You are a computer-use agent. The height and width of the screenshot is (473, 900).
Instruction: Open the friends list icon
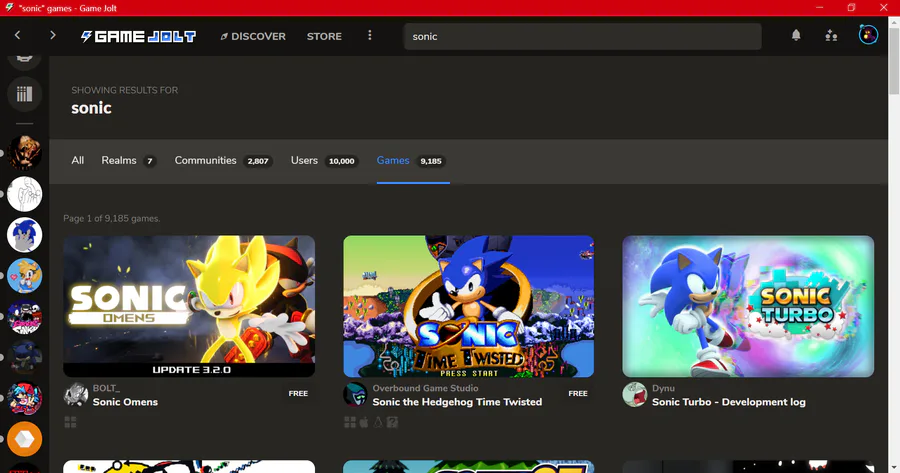pyautogui.click(x=831, y=36)
